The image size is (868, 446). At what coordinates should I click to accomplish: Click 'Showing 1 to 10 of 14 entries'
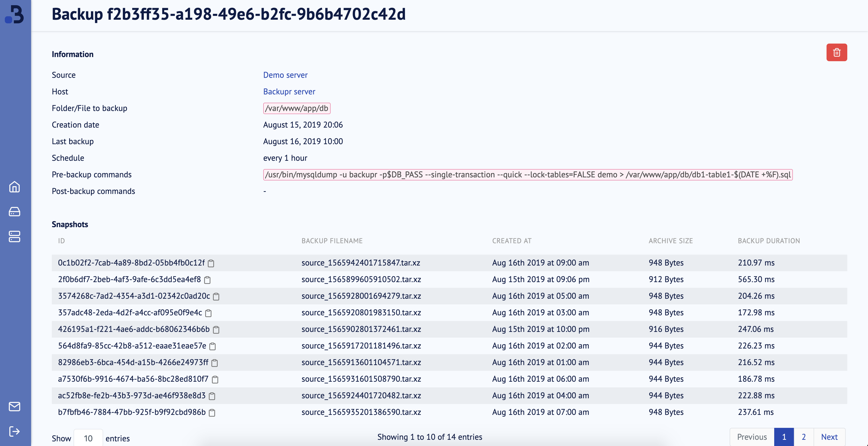click(x=430, y=437)
